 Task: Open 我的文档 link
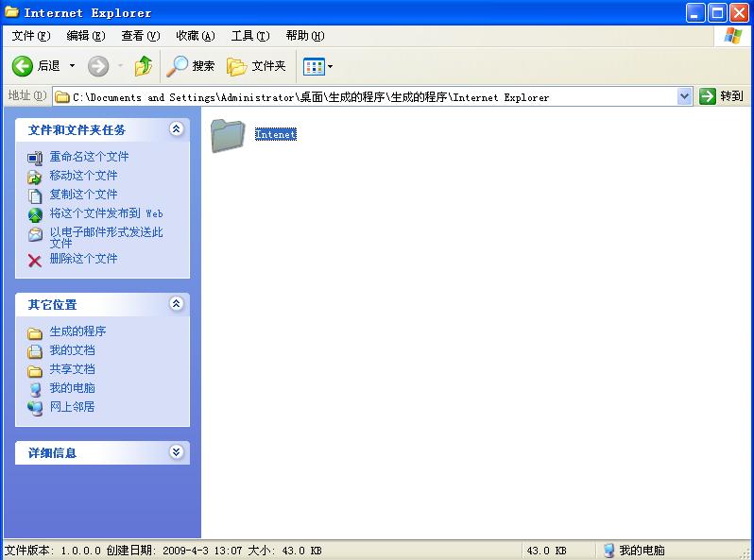(72, 349)
